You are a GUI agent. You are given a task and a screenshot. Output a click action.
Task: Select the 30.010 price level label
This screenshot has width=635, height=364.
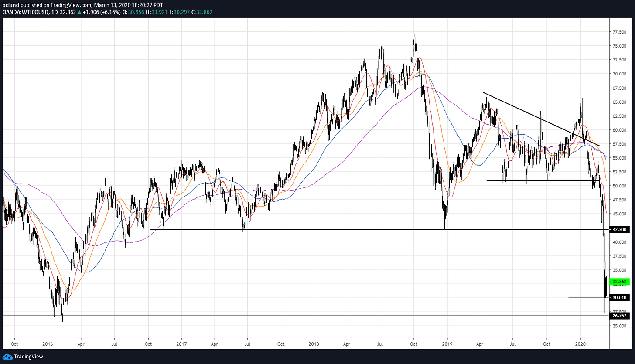coord(619,298)
